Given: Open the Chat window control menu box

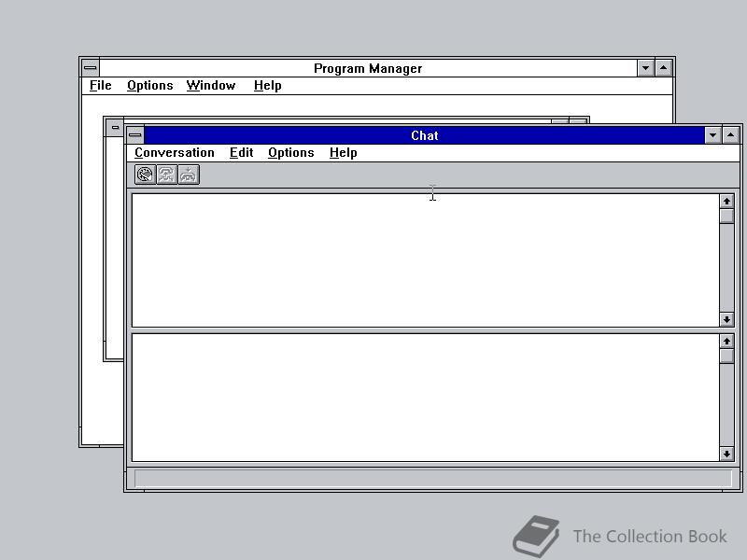Looking at the screenshot, I should [x=135, y=135].
